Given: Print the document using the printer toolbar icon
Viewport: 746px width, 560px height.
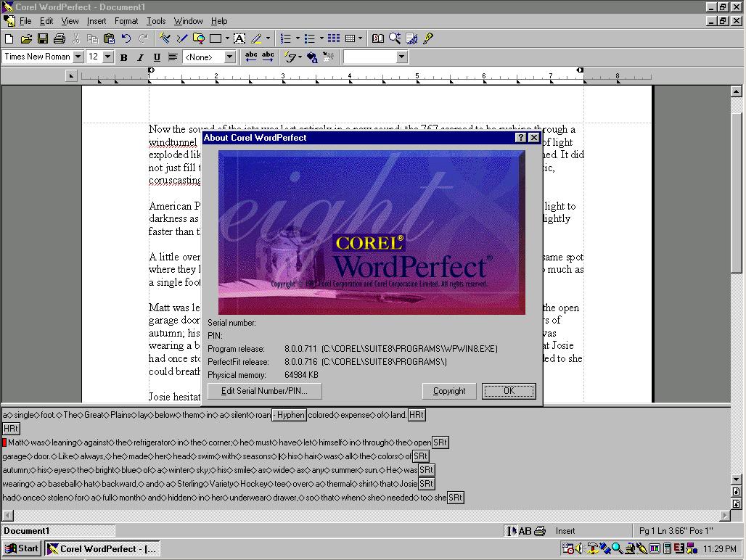Looking at the screenshot, I should point(60,38).
